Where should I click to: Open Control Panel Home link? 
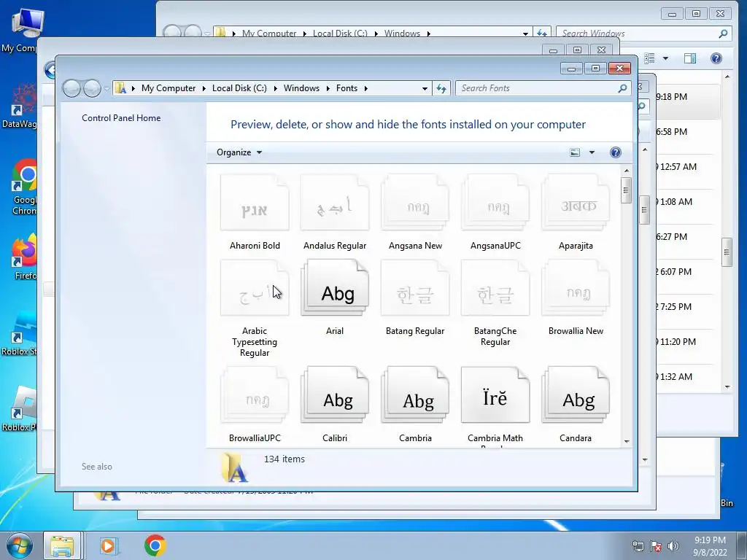click(x=121, y=118)
